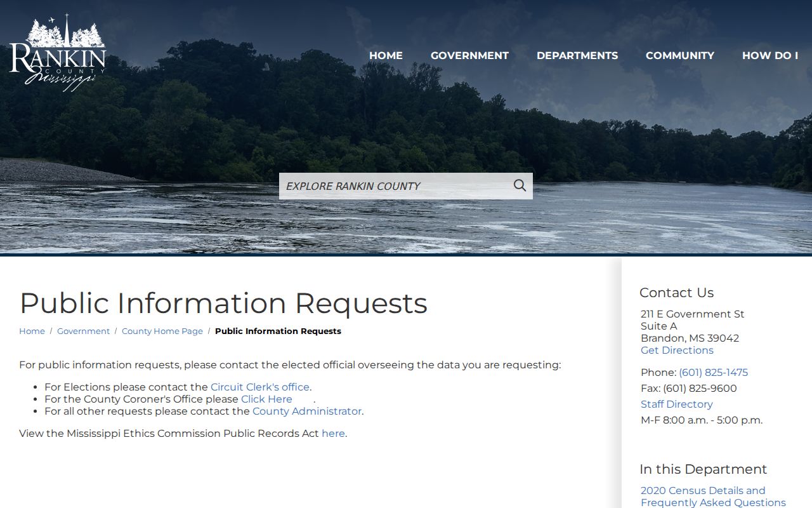Open the How Do I menu
Image resolution: width=812 pixels, height=508 pixels.
[770, 55]
